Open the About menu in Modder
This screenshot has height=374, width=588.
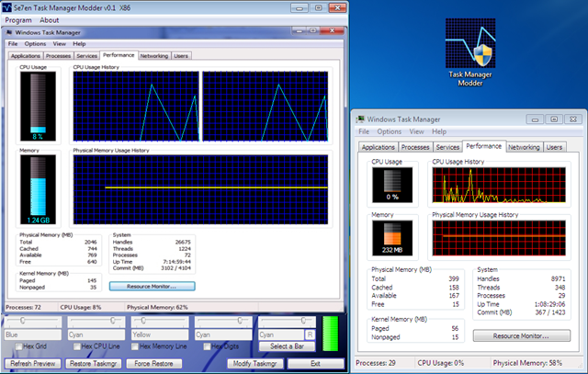click(x=50, y=19)
